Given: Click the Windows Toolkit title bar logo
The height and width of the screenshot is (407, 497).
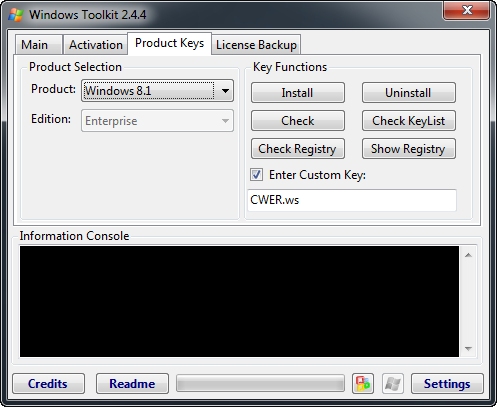Looking at the screenshot, I should [16, 15].
